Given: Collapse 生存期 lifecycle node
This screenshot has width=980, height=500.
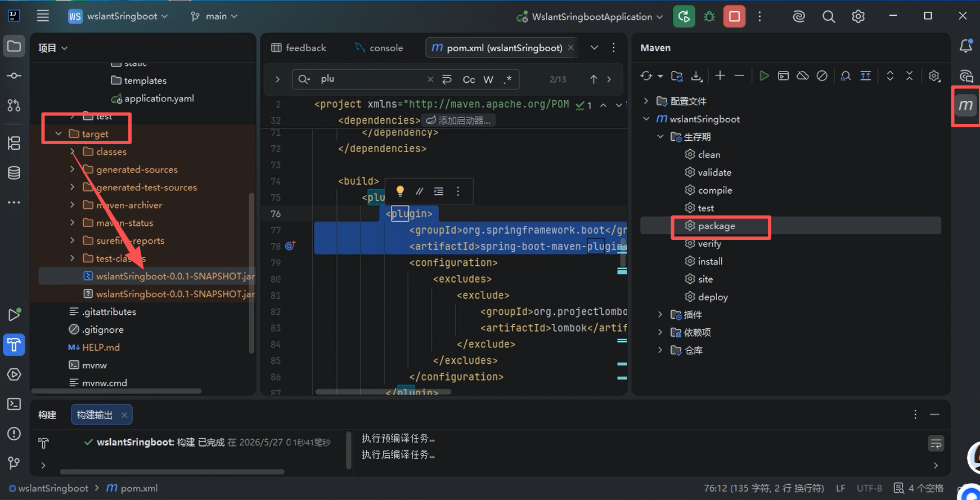Looking at the screenshot, I should [660, 136].
